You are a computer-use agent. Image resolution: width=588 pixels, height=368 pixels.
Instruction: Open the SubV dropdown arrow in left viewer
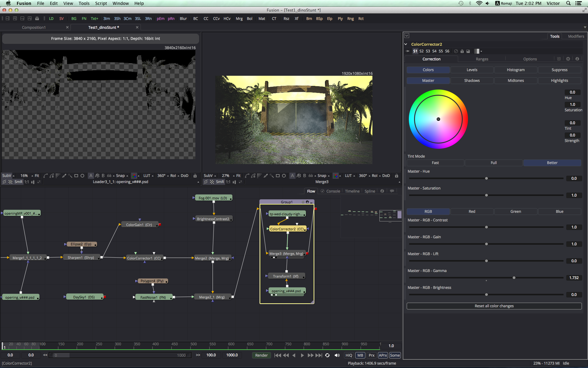[14, 176]
